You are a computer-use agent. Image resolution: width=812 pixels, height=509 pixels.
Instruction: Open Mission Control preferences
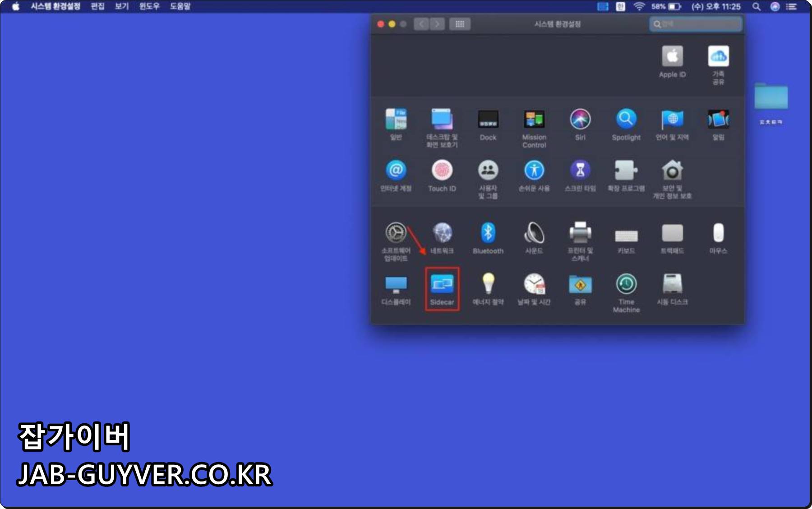(534, 128)
